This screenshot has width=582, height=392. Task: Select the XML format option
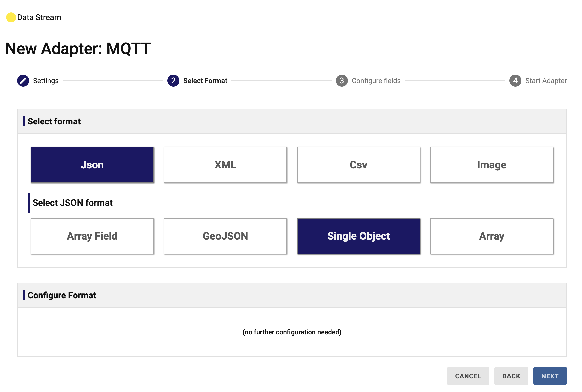(x=225, y=165)
